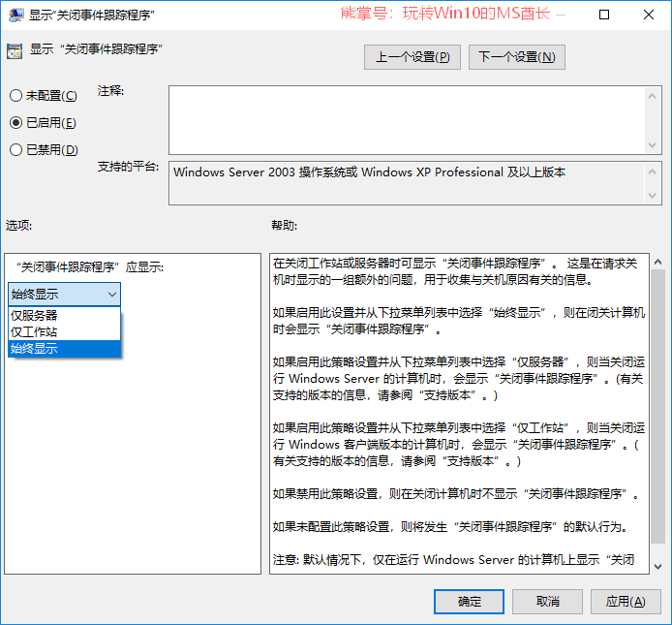Click the 选项: section label
Viewport: 672px width, 625px height.
click(18, 225)
